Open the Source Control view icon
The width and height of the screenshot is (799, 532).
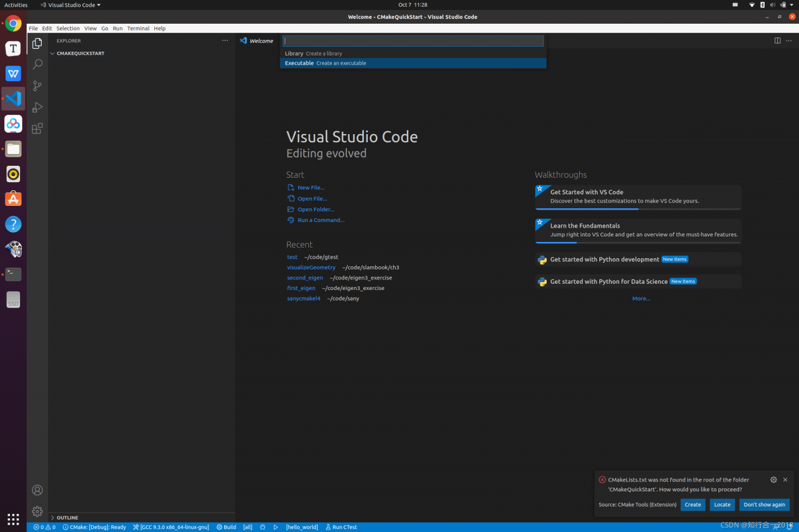[37, 85]
